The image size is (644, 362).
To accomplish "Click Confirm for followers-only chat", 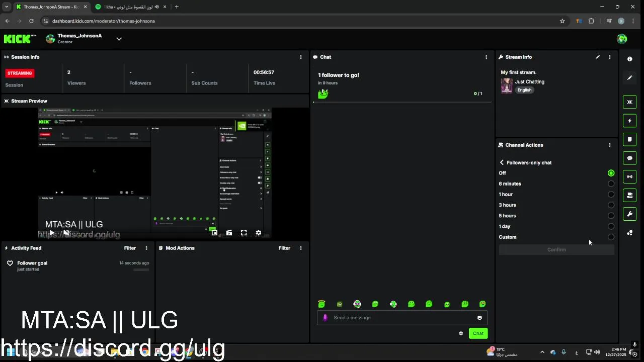I will point(556,249).
